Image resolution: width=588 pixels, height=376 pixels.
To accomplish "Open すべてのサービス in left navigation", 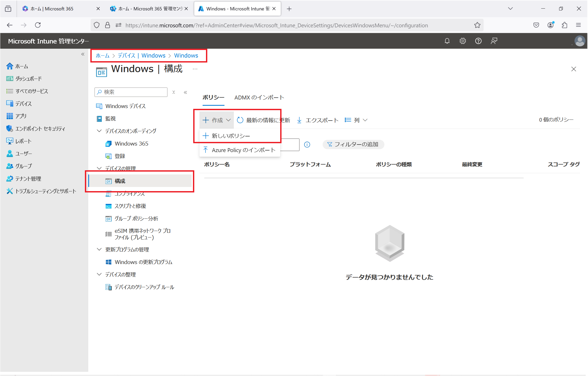I will pyautogui.click(x=27, y=91).
